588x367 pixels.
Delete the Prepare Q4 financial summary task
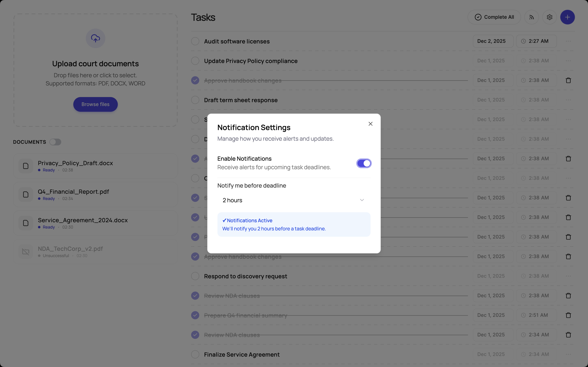pos(568,315)
